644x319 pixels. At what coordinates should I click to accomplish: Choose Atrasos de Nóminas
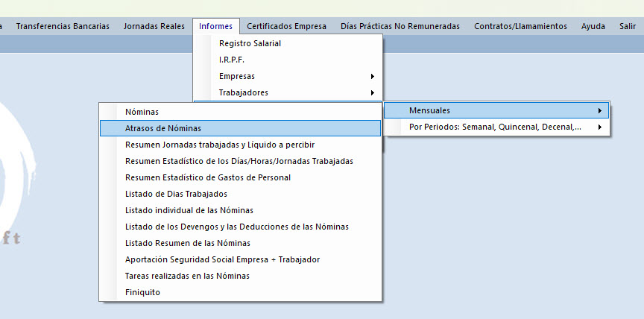[x=163, y=128]
